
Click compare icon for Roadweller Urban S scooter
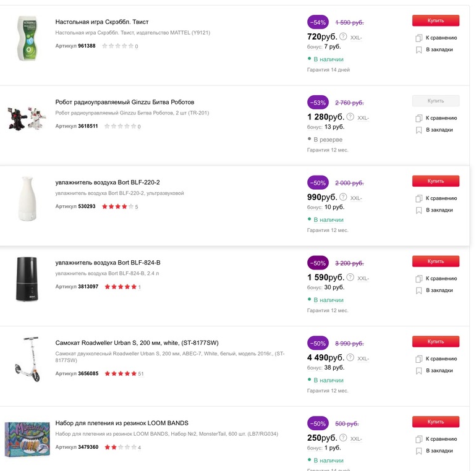pos(419,359)
